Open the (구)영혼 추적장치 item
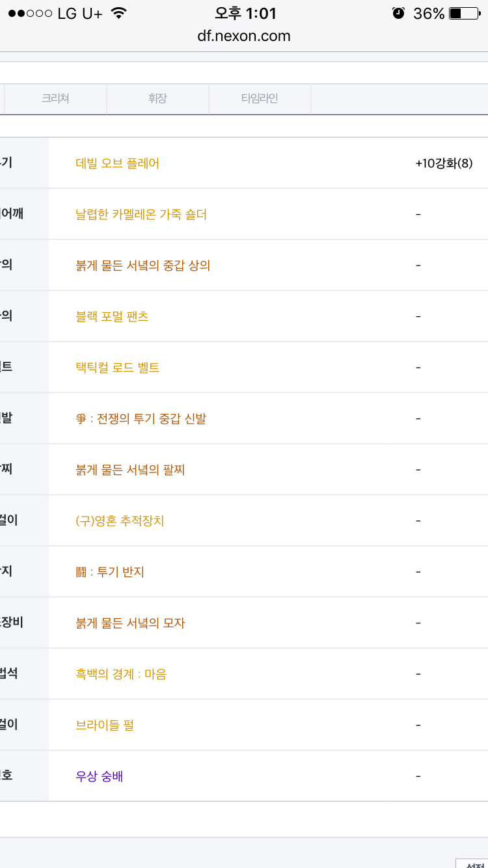 click(x=120, y=521)
